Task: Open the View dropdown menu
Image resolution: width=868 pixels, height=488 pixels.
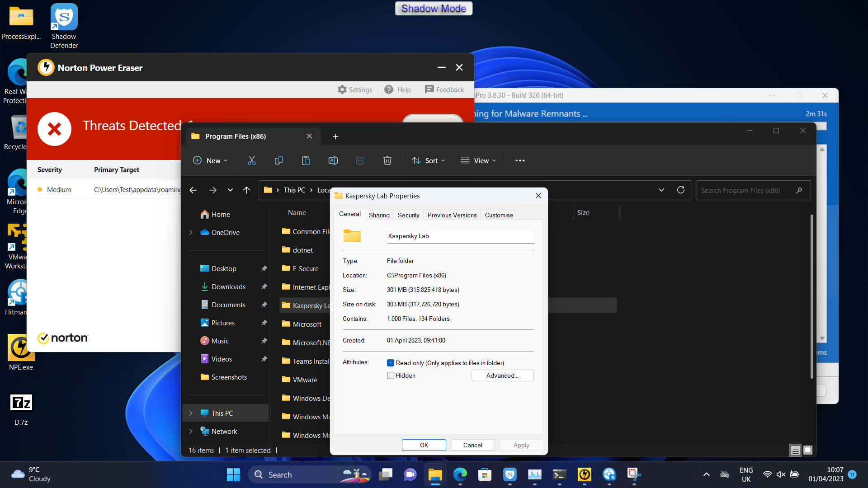Action: (478, 160)
